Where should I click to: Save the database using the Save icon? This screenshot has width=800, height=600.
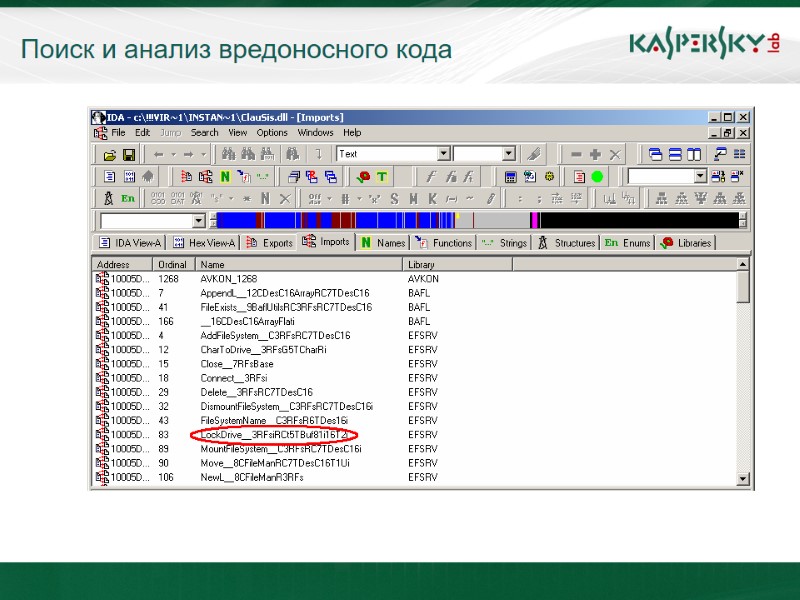coord(130,153)
